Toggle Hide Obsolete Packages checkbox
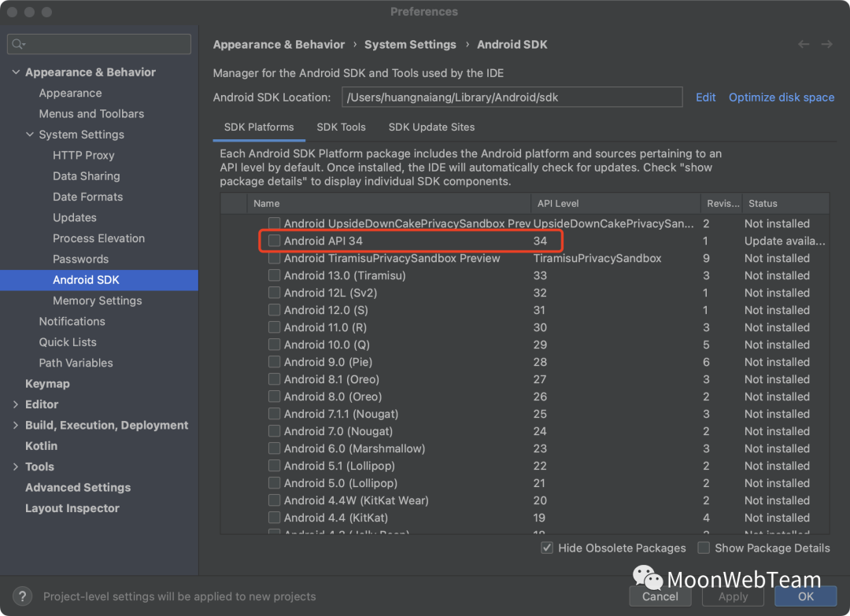Image resolution: width=850 pixels, height=616 pixels. [547, 548]
